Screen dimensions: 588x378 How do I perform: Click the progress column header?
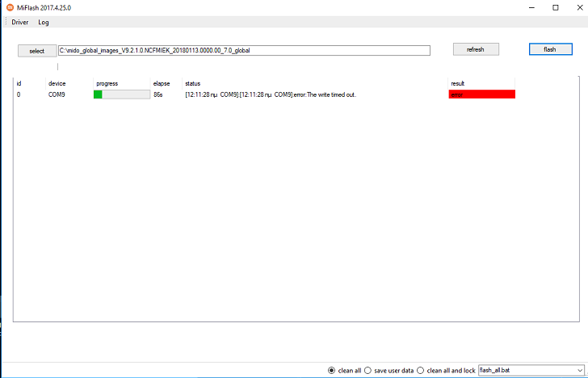(x=121, y=84)
